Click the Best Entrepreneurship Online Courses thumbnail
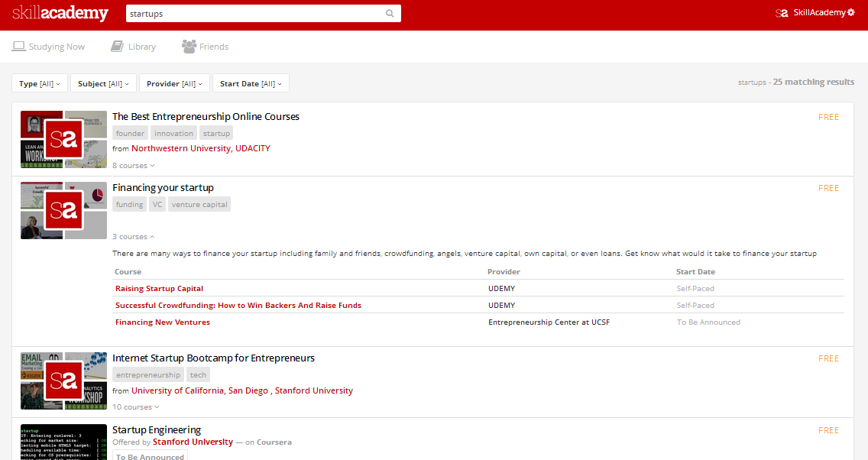This screenshot has width=868, height=460. [63, 140]
